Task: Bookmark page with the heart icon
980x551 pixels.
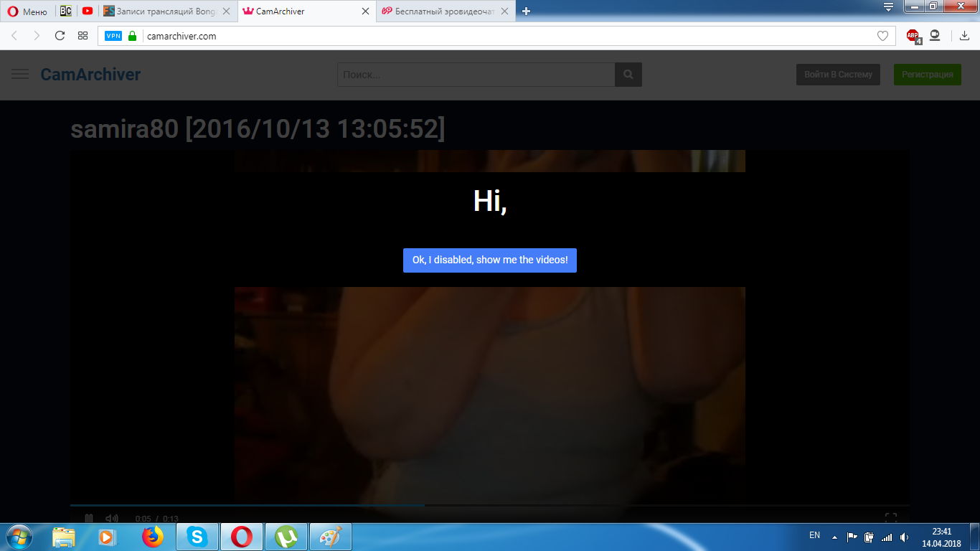Action: coord(883,36)
